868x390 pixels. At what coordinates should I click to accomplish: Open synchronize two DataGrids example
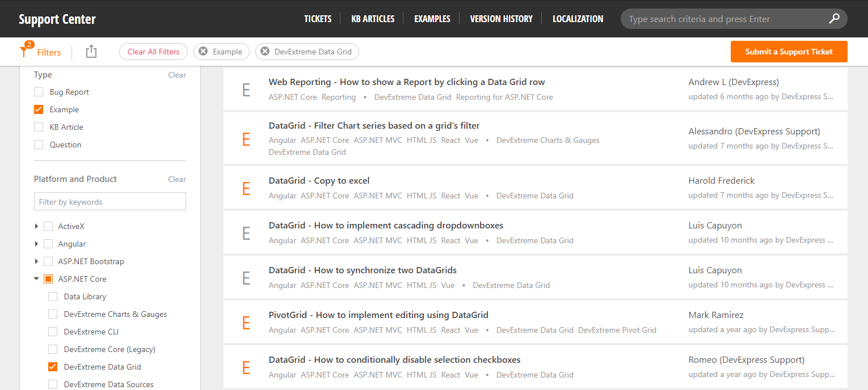363,270
